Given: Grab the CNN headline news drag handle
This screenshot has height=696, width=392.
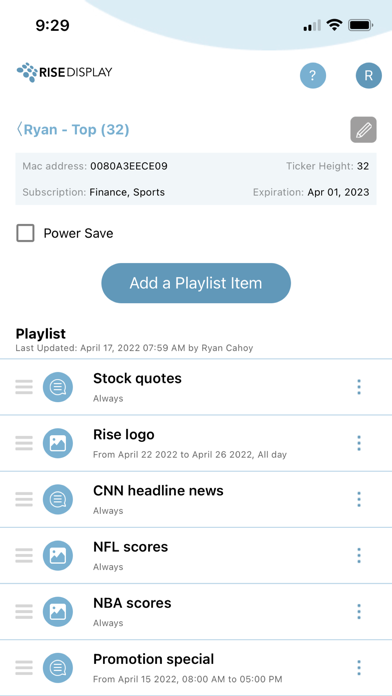Looking at the screenshot, I should click(24, 499).
